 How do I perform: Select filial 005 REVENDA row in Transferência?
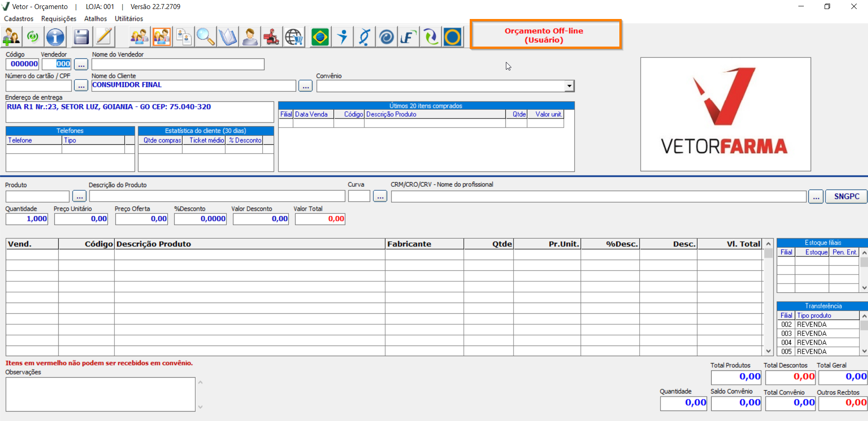point(818,352)
